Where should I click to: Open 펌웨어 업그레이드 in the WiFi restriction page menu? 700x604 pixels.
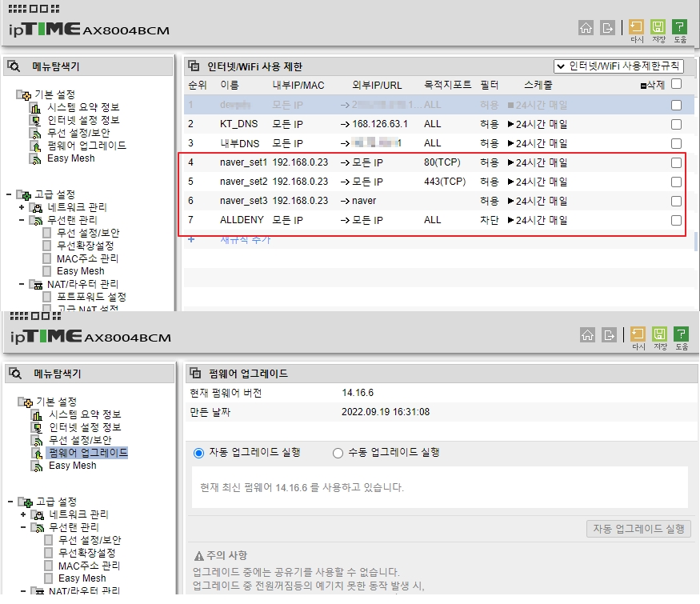pyautogui.click(x=86, y=146)
